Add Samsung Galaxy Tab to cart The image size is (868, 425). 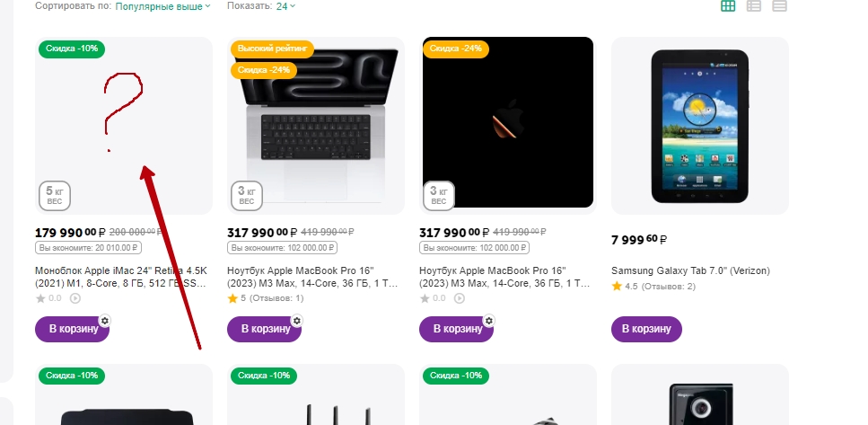coord(646,330)
